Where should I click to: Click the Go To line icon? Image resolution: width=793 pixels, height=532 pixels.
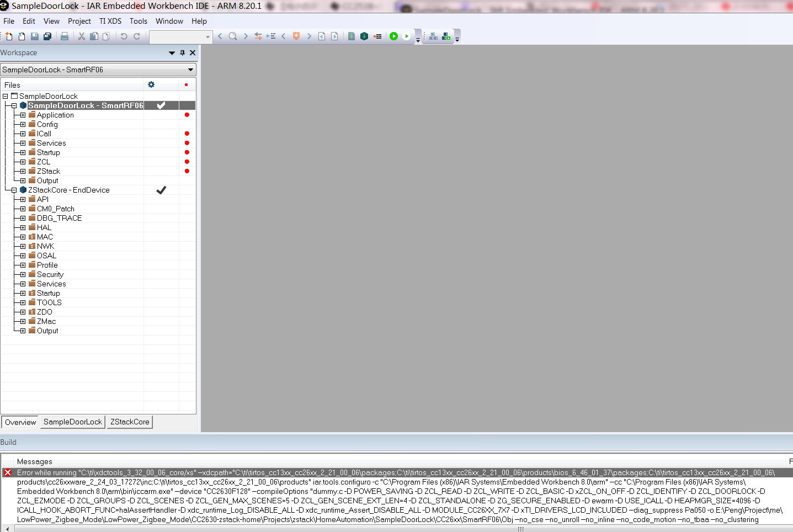point(271,36)
